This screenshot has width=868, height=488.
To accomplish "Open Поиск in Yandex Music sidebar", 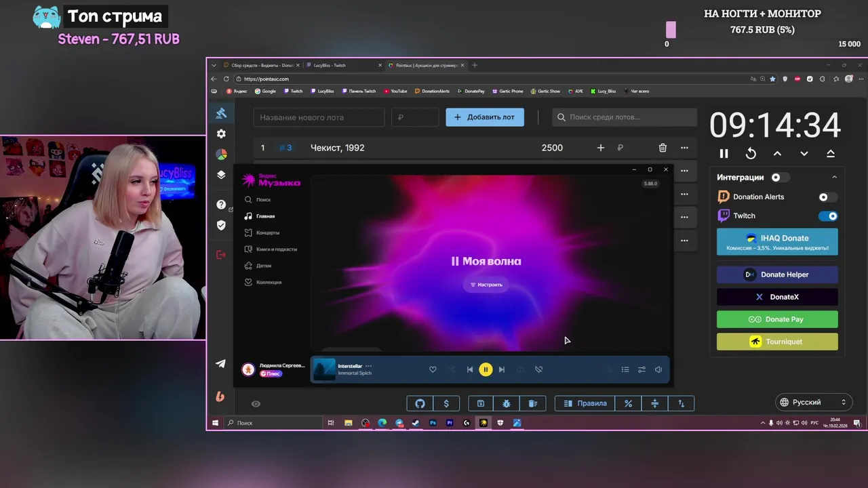I will click(x=263, y=200).
